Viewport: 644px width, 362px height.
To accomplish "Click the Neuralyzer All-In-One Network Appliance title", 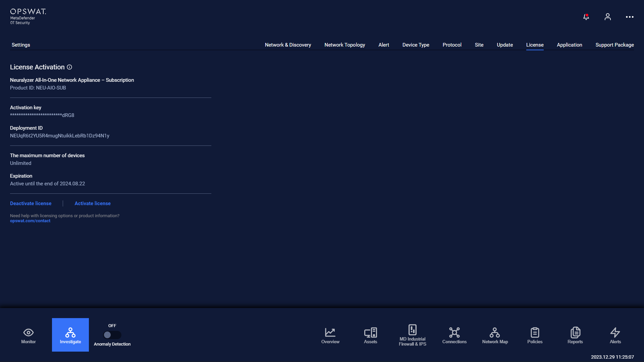I will [x=72, y=80].
